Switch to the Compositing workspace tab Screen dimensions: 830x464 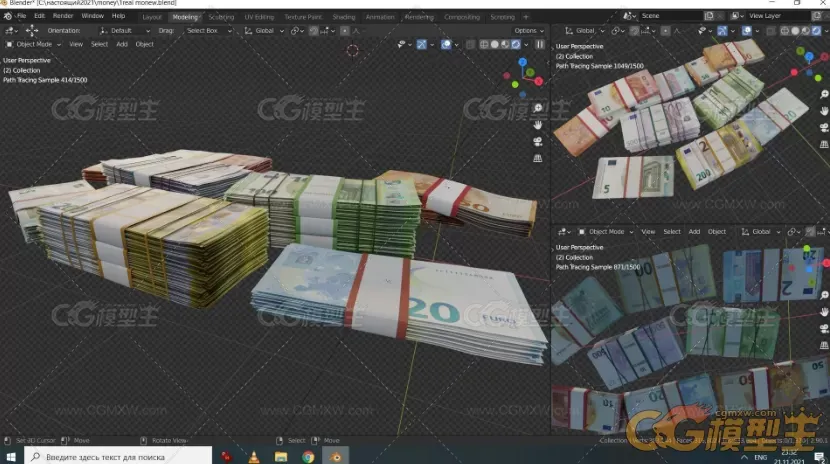coord(462,17)
